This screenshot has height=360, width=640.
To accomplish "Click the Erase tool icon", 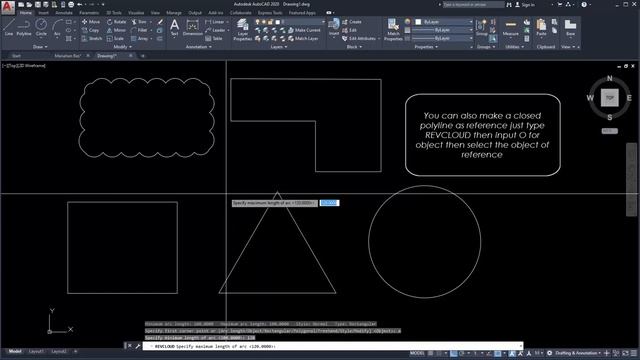I will point(160,22).
